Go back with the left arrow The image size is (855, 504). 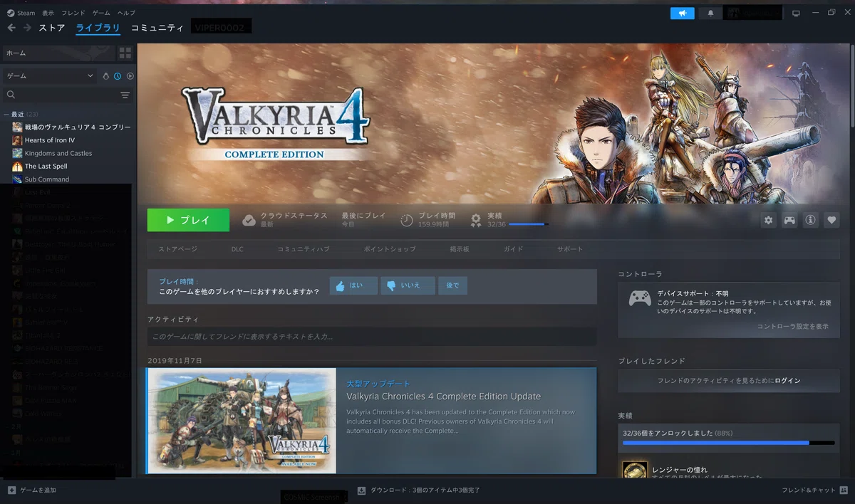click(11, 28)
